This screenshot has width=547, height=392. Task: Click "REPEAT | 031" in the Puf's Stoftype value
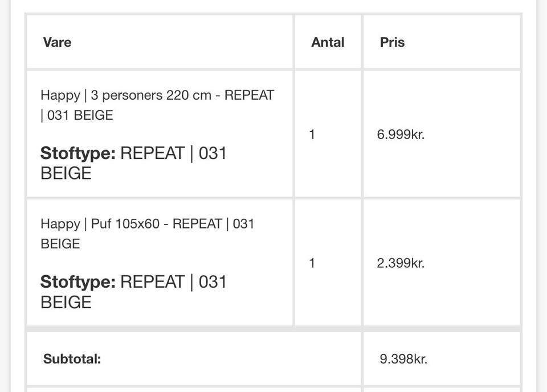pos(173,282)
